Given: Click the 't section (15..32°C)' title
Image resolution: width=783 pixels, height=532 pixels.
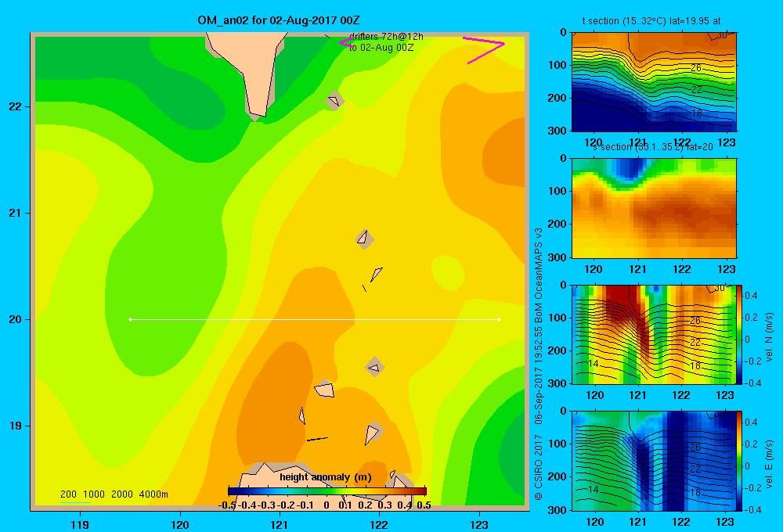Looking at the screenshot, I should click(651, 21).
